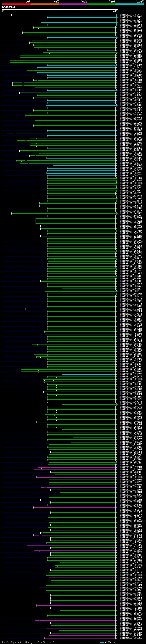Select the UniRef100_Q4PA83 label
Screen dimensions: 146x644
click(131, 316)
